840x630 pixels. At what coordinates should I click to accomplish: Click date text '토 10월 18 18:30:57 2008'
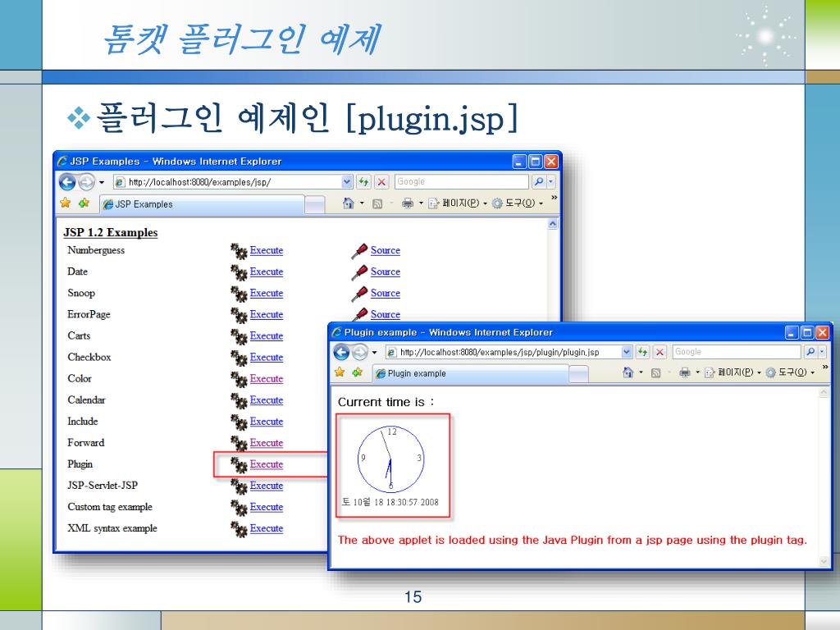click(390, 502)
